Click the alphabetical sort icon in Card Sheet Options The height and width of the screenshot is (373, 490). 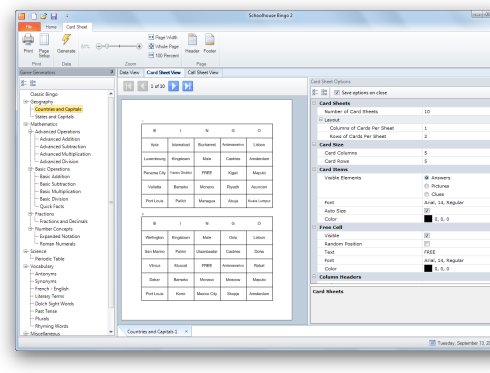324,92
